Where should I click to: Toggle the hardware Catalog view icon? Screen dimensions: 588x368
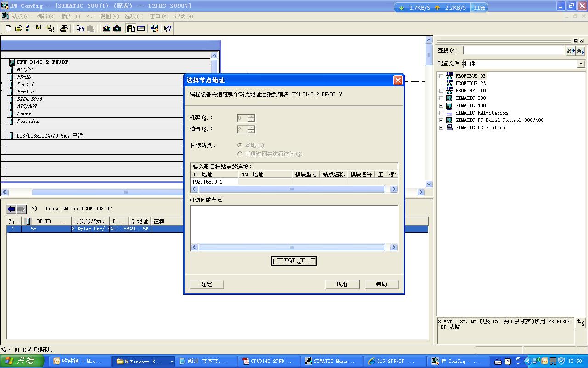(x=131, y=29)
